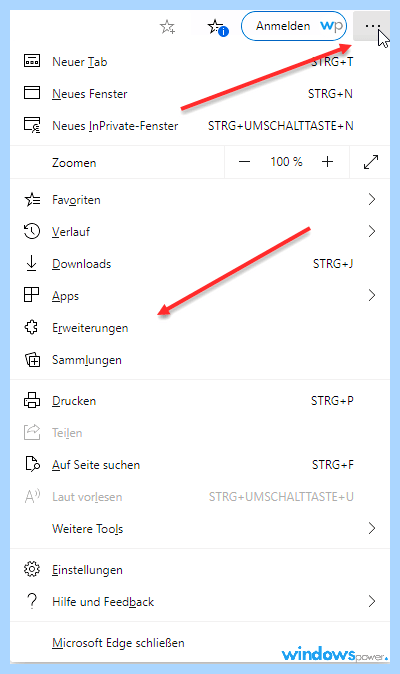Click the three-dot settings menu button

[372, 26]
